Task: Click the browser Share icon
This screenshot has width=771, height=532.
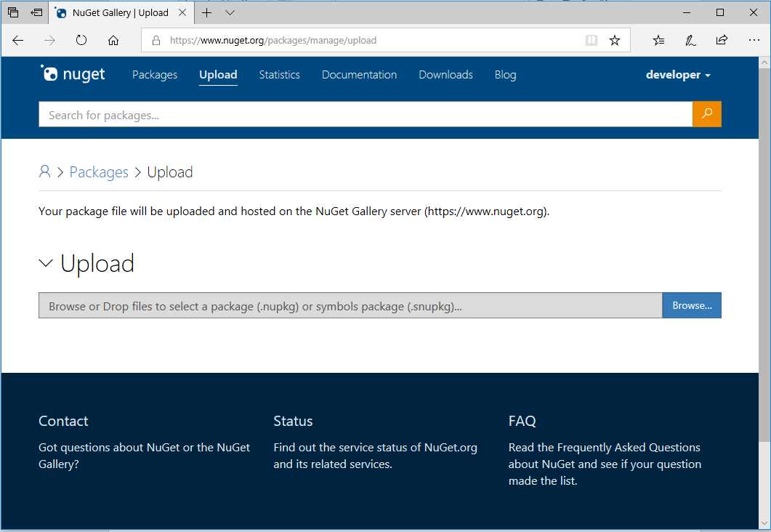Action: coord(722,41)
